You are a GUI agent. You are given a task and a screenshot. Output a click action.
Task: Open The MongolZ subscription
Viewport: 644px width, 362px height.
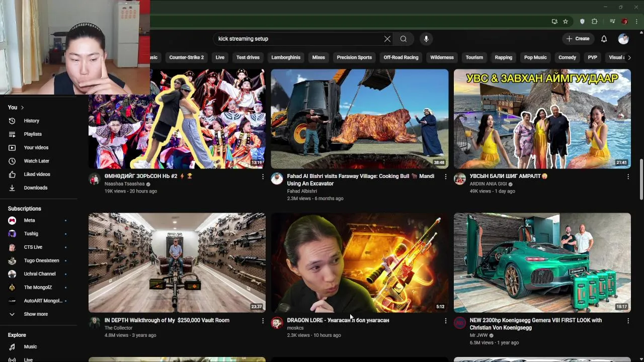[38, 287]
